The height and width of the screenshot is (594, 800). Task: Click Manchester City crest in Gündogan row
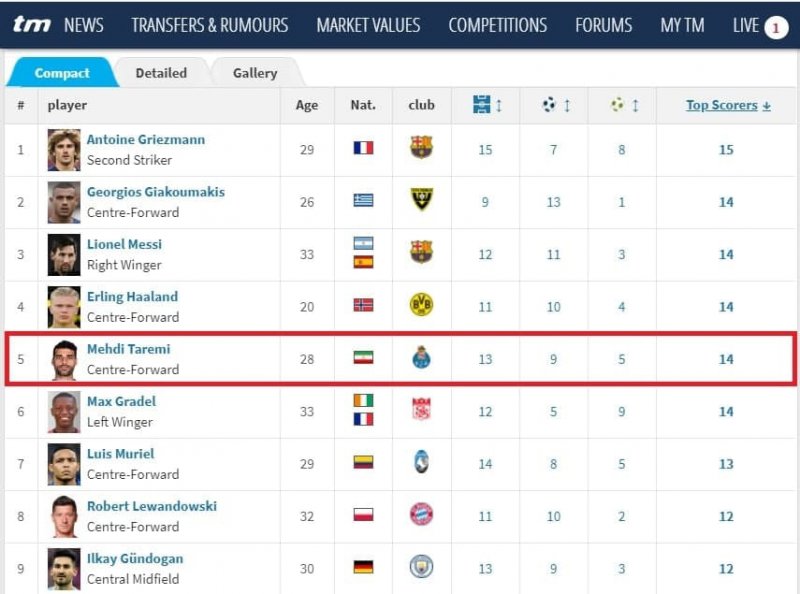[421, 567]
